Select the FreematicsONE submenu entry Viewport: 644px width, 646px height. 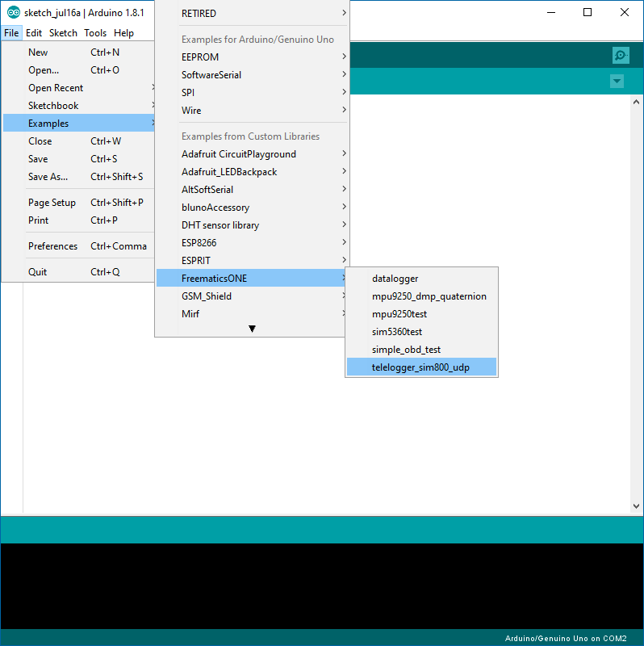coord(251,278)
